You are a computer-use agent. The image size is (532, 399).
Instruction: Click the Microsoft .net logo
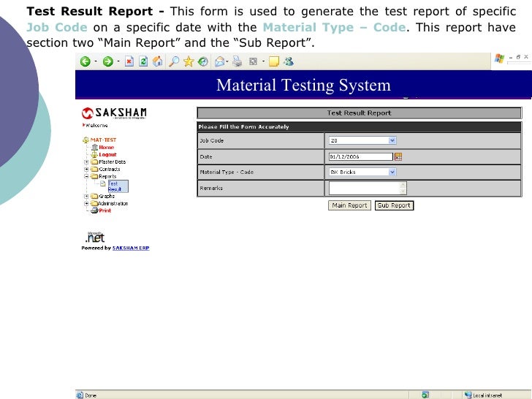[x=95, y=237]
